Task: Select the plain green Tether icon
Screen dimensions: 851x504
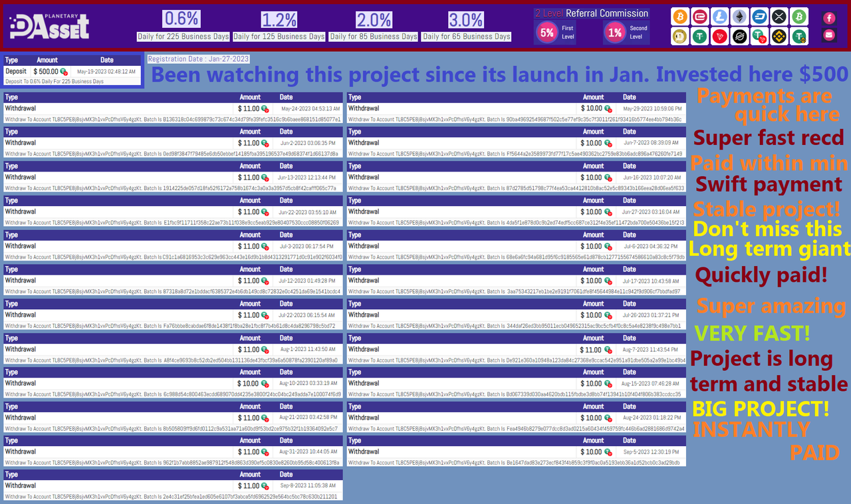Action: [x=700, y=37]
